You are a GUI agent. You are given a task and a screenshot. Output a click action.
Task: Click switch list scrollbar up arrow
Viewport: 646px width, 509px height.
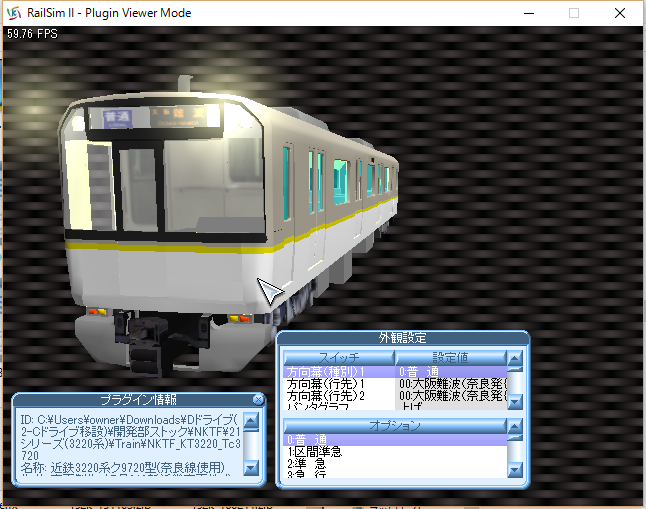point(515,359)
